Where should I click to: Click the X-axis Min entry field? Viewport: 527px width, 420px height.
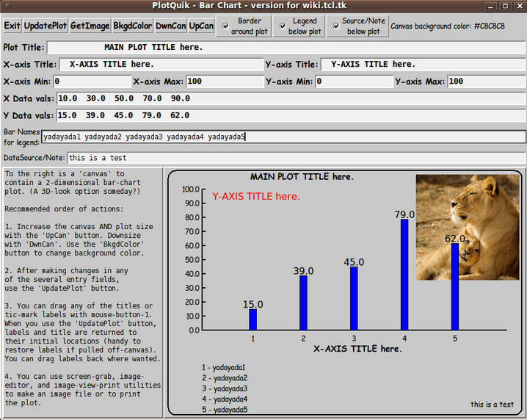[92, 82]
